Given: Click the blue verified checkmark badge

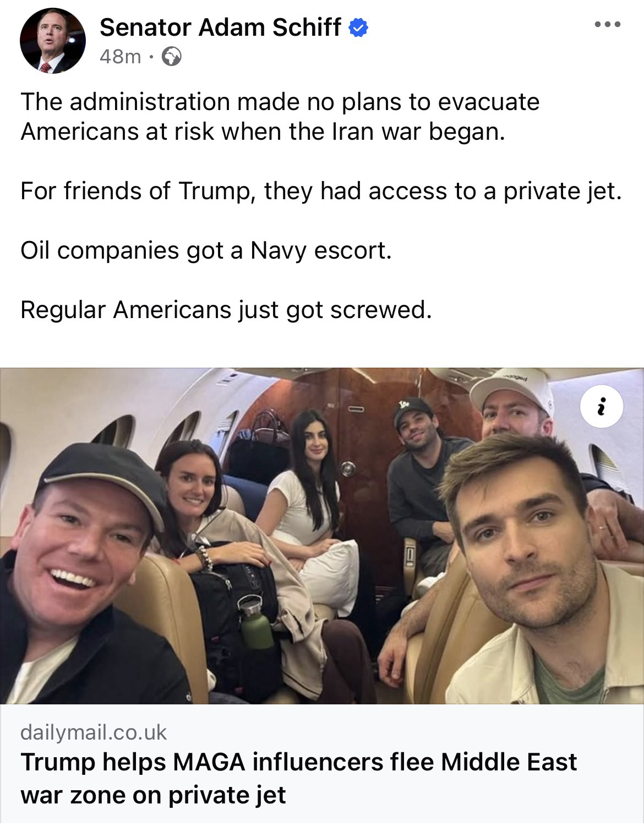Looking at the screenshot, I should tap(358, 28).
